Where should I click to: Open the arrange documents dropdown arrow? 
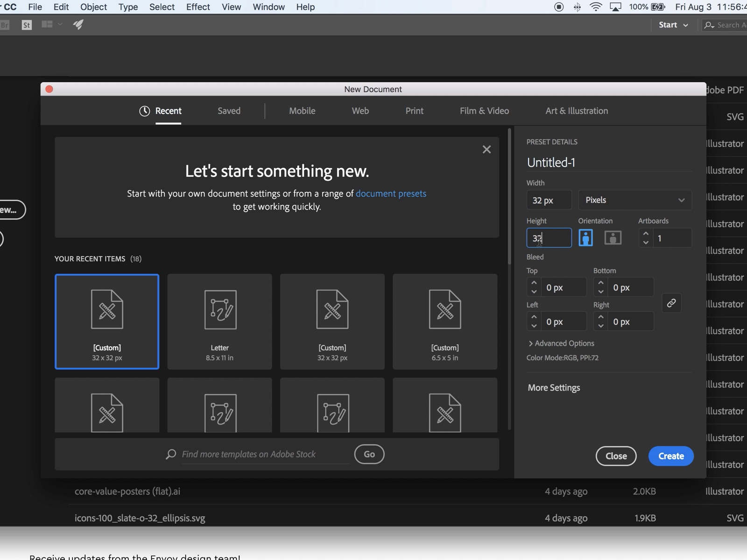click(60, 24)
